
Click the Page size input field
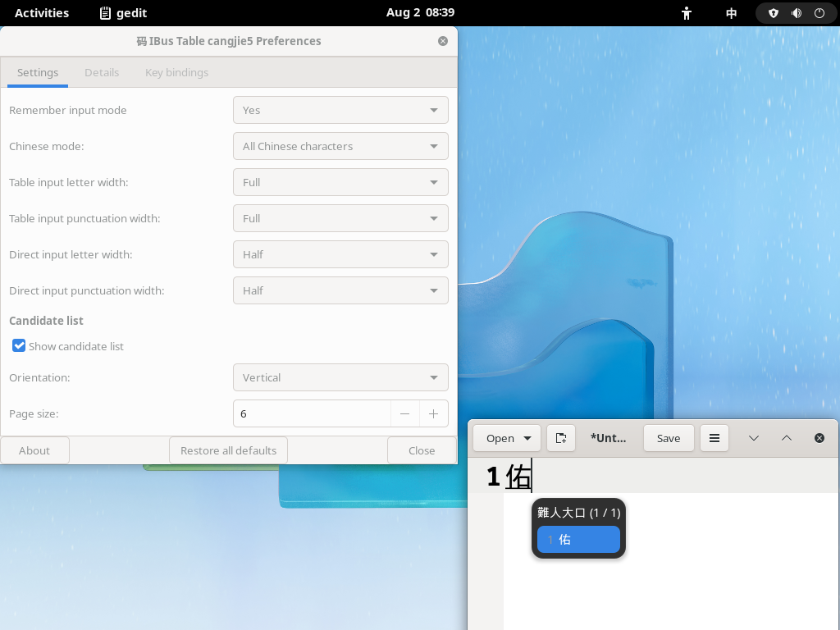312,414
